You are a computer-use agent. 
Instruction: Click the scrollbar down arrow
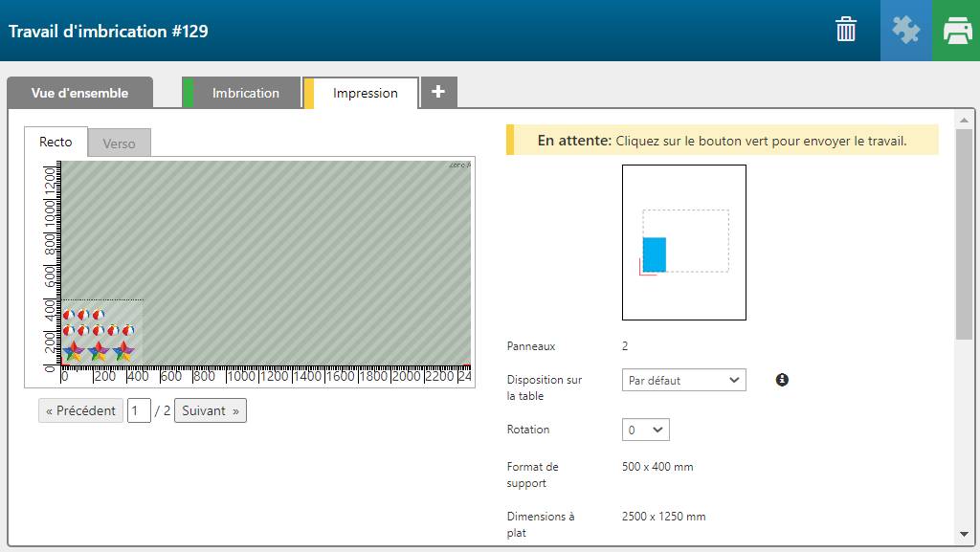[964, 534]
